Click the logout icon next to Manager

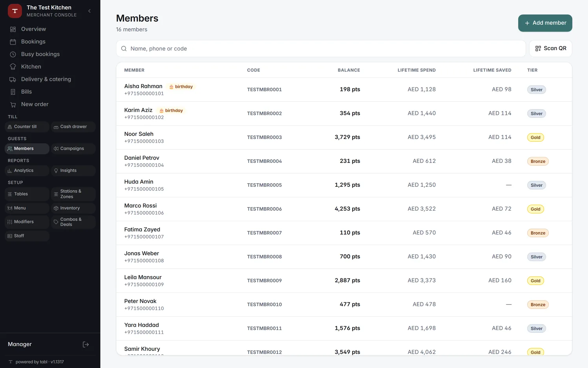click(86, 345)
